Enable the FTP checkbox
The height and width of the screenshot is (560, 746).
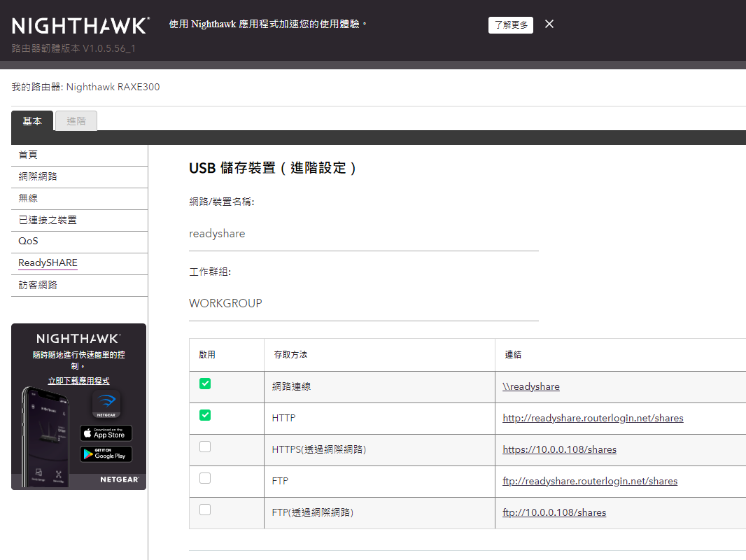[x=205, y=478]
